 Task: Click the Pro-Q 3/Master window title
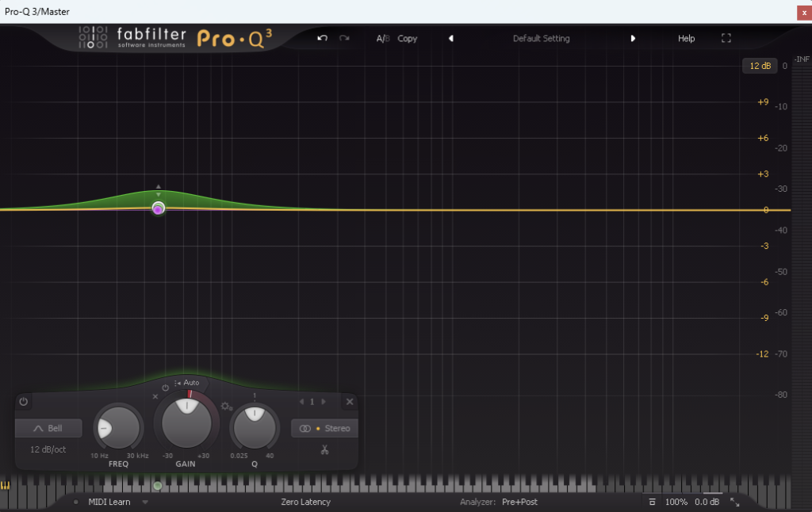37,11
